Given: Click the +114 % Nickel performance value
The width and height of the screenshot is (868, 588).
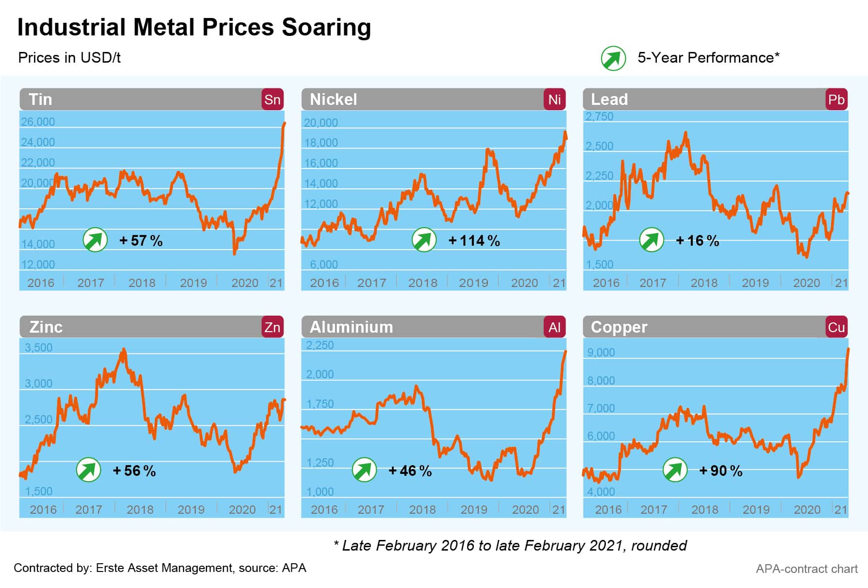Looking at the screenshot, I should [x=474, y=241].
